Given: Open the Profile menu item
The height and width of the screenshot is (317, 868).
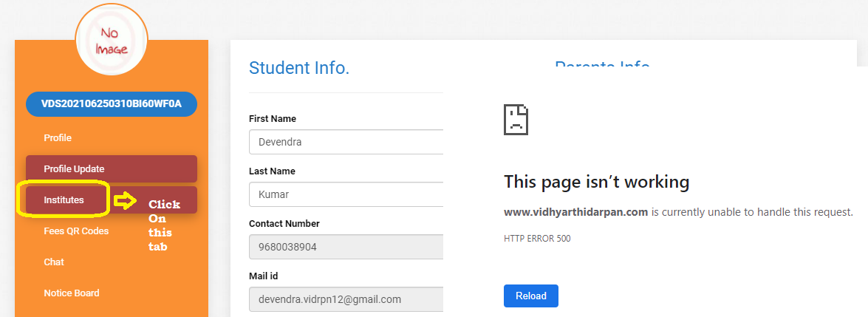Looking at the screenshot, I should 58,137.
